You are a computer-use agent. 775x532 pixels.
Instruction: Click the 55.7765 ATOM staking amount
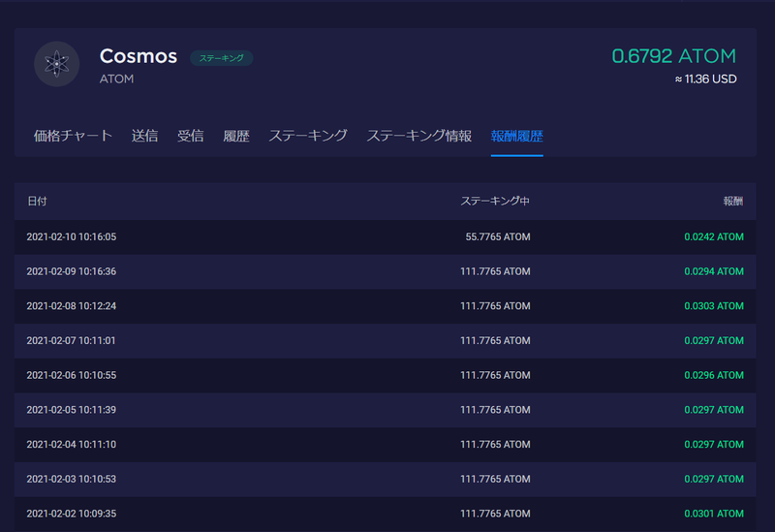pyautogui.click(x=498, y=236)
